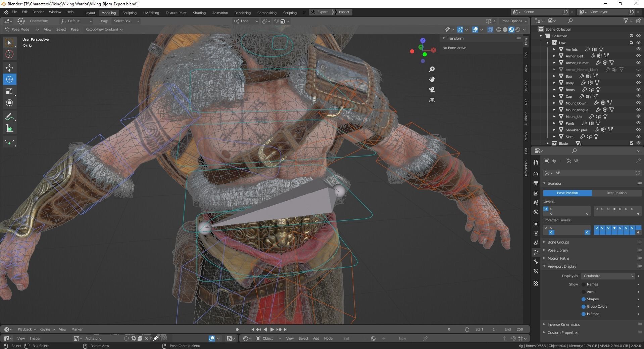Hide the Body object with eye icon
Viewport: 644px width, 349px height.
point(638,83)
